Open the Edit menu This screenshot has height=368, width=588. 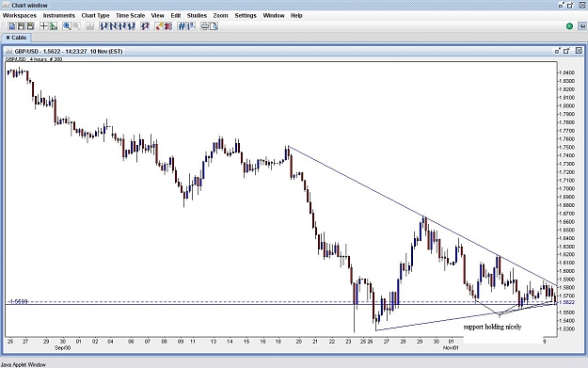176,15
